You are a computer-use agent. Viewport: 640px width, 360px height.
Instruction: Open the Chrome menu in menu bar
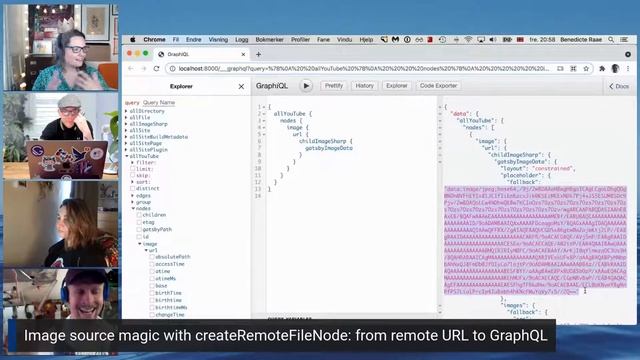154,40
